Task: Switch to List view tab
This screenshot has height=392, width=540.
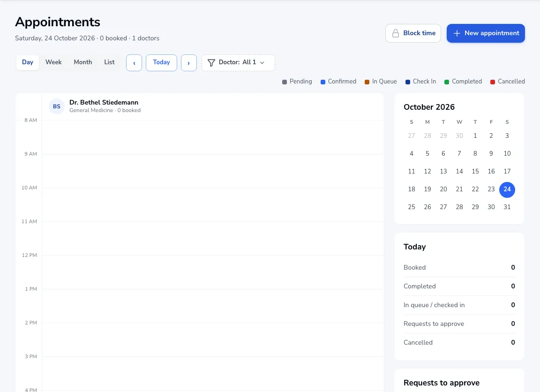Action: tap(109, 62)
